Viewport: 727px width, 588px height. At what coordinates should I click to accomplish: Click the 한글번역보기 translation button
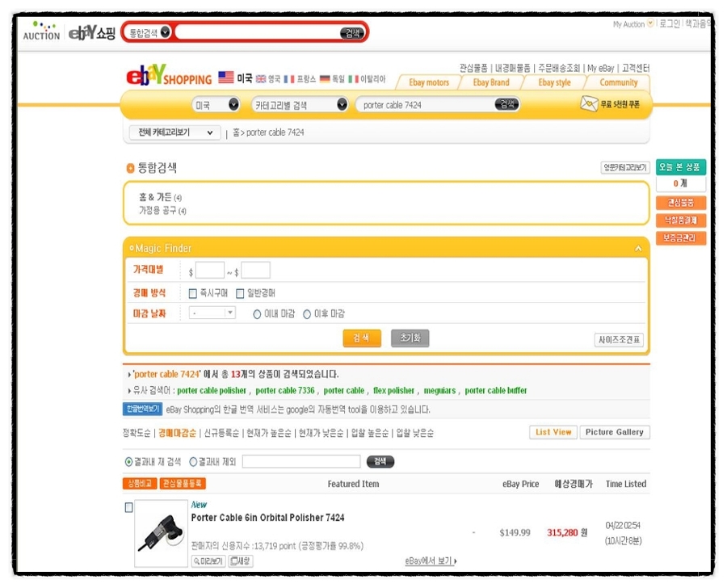[142, 409]
